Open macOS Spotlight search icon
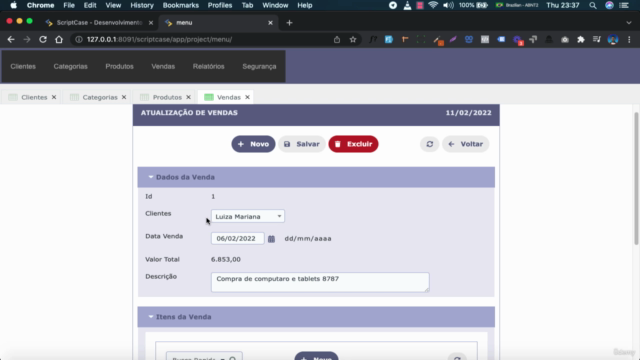Viewport: 640px width, 360px height. (x=593, y=5)
